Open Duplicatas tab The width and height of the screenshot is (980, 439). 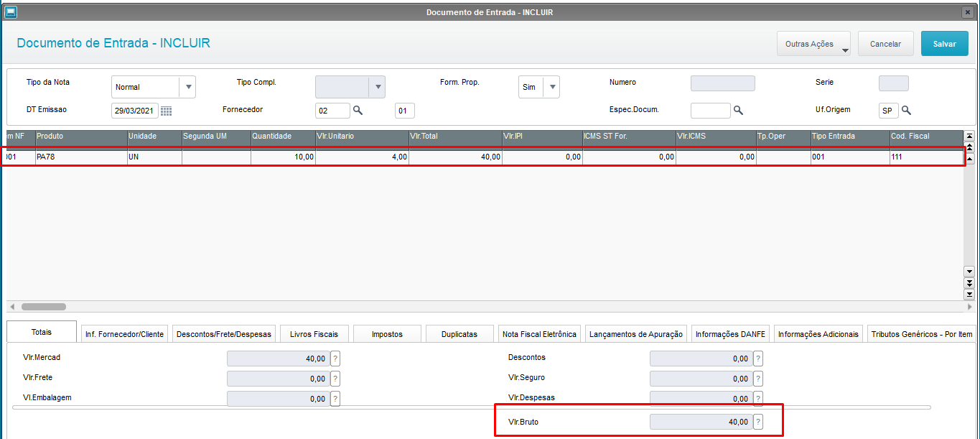pyautogui.click(x=459, y=334)
